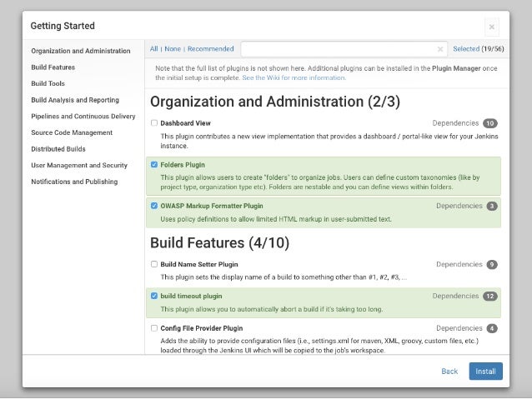Screen dimensions: 532x399
Task: Go to Build Tools category
Action: pos(48,83)
